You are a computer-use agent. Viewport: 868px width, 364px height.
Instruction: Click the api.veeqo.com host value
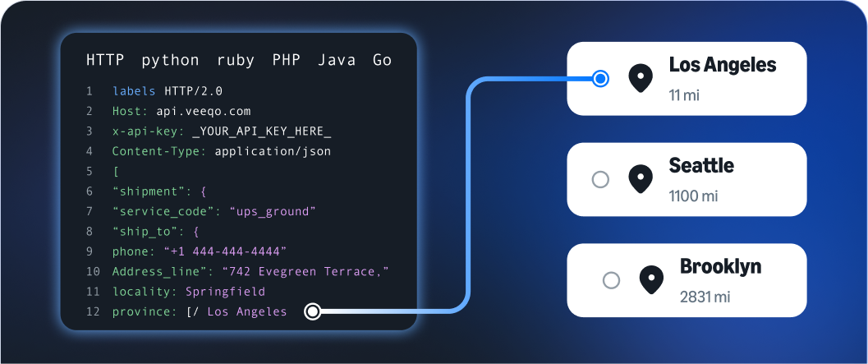point(203,112)
